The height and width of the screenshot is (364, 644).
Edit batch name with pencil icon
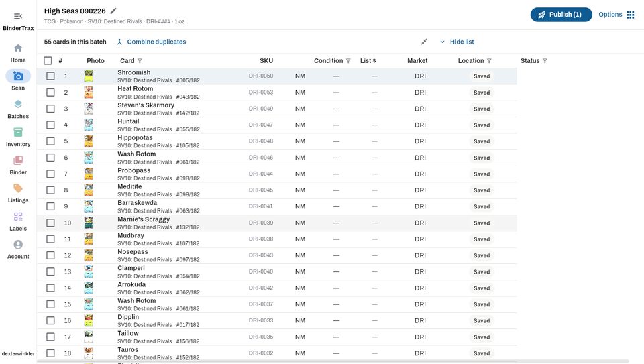113,11
